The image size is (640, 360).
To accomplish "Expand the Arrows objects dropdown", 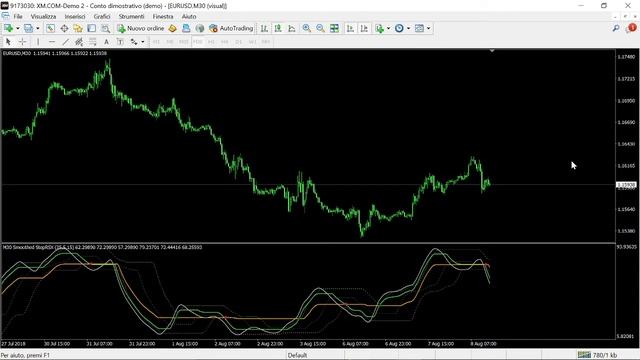I will [x=142, y=42].
